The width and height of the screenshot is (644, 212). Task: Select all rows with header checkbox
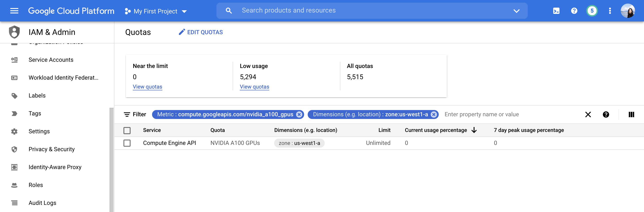(127, 131)
